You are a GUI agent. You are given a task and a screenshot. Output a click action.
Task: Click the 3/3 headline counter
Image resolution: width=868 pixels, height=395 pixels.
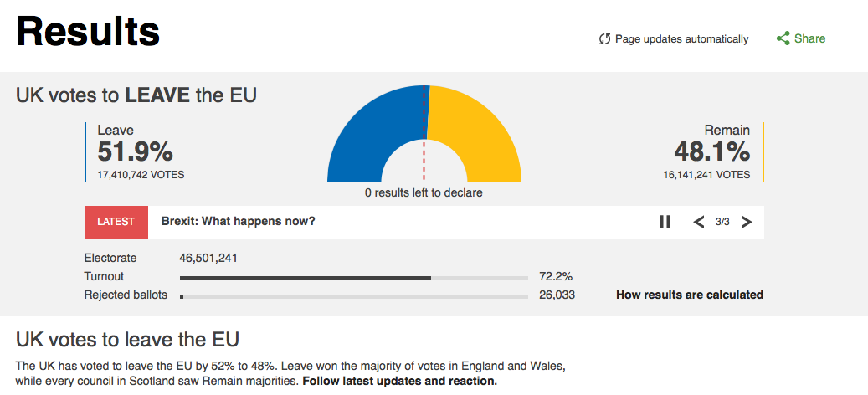[722, 222]
